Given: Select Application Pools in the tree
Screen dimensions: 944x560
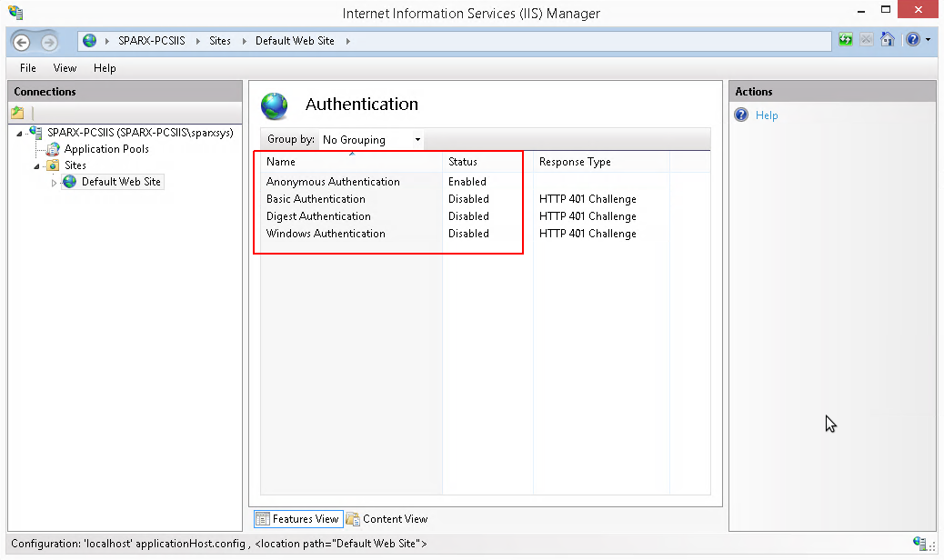Looking at the screenshot, I should (x=106, y=149).
